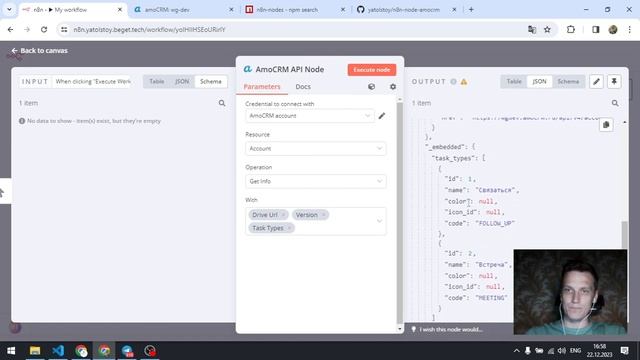Open the tab search chevron
640x360 pixels.
[9, 9]
